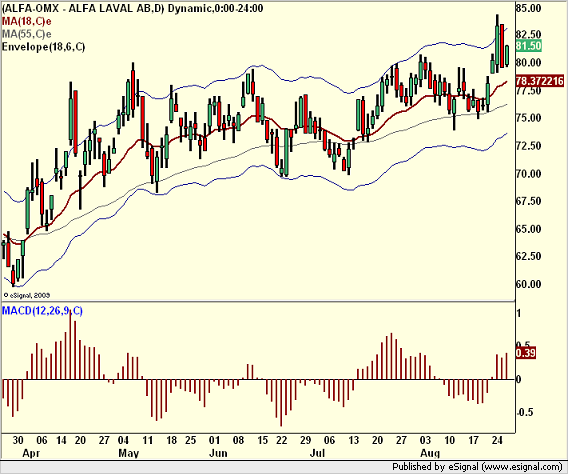Image resolution: width=568 pixels, height=474 pixels.
Task: Click the Envelope(18,6,C) study label
Action: pyautogui.click(x=43, y=47)
